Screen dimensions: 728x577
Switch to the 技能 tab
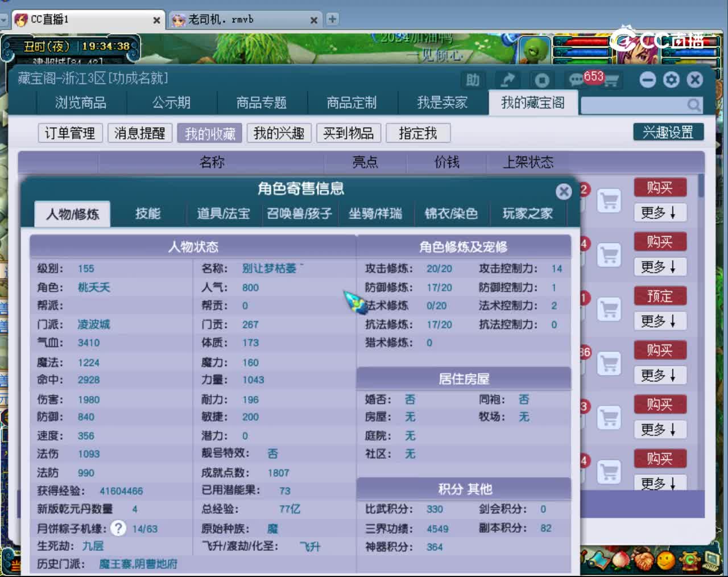pos(148,213)
